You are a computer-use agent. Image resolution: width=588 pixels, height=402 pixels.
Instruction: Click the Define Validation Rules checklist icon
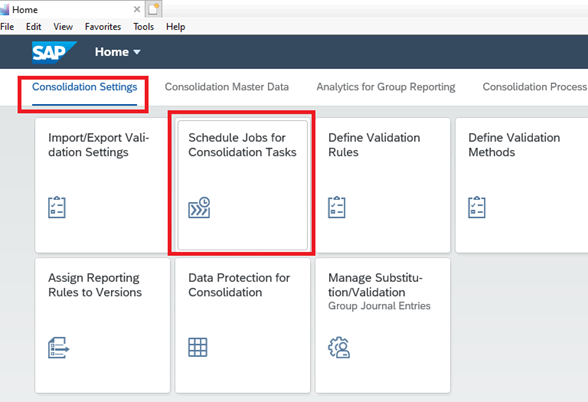[x=337, y=207]
